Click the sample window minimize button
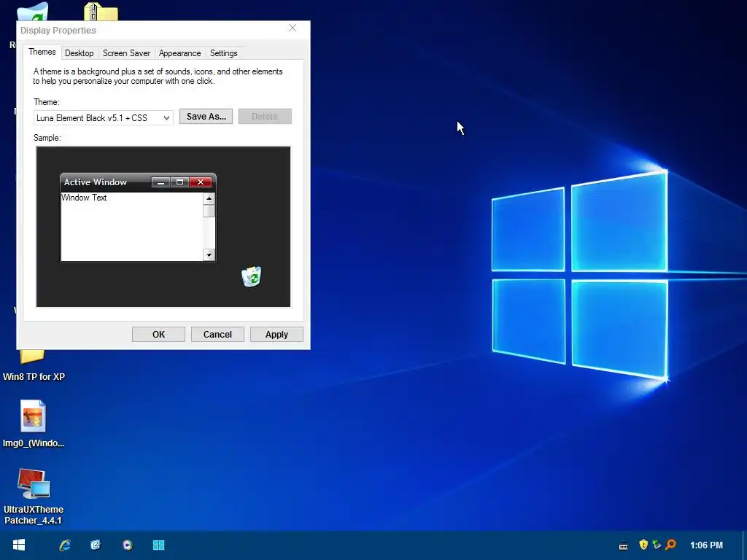The height and width of the screenshot is (560, 747). pyautogui.click(x=161, y=182)
